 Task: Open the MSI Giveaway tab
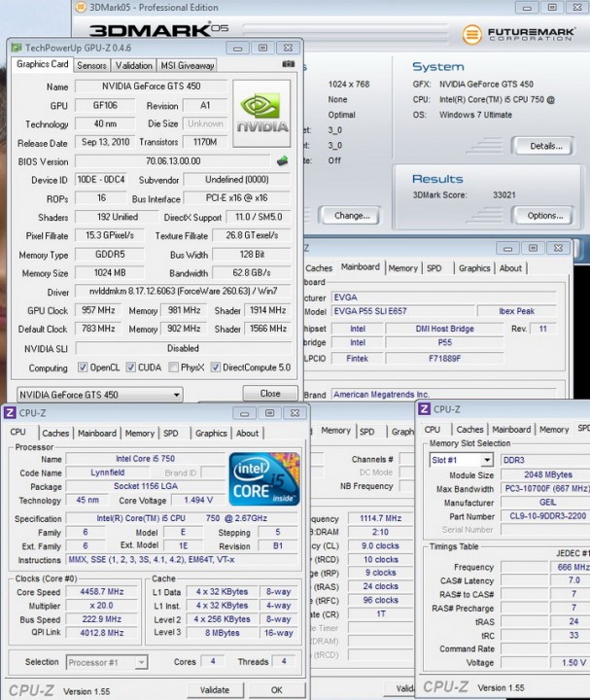(187, 66)
